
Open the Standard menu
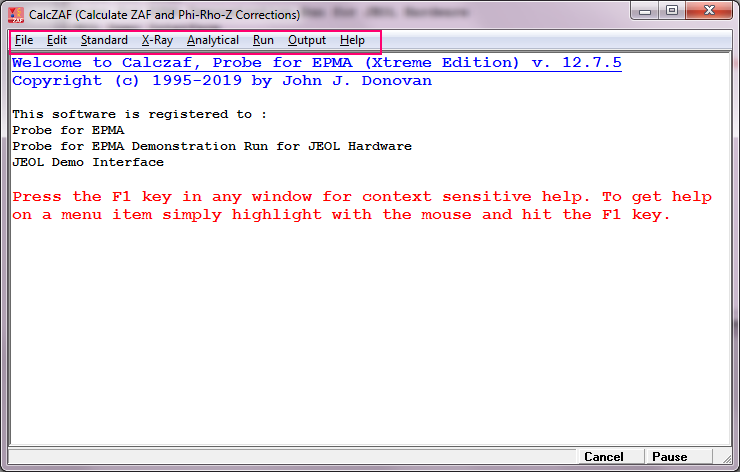pos(104,40)
